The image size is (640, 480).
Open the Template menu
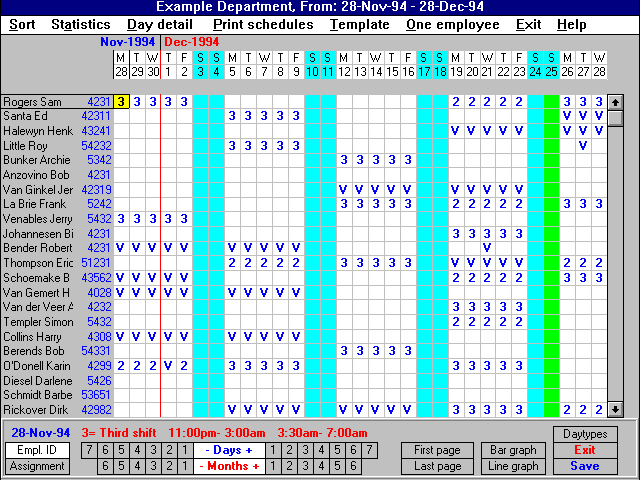point(360,24)
